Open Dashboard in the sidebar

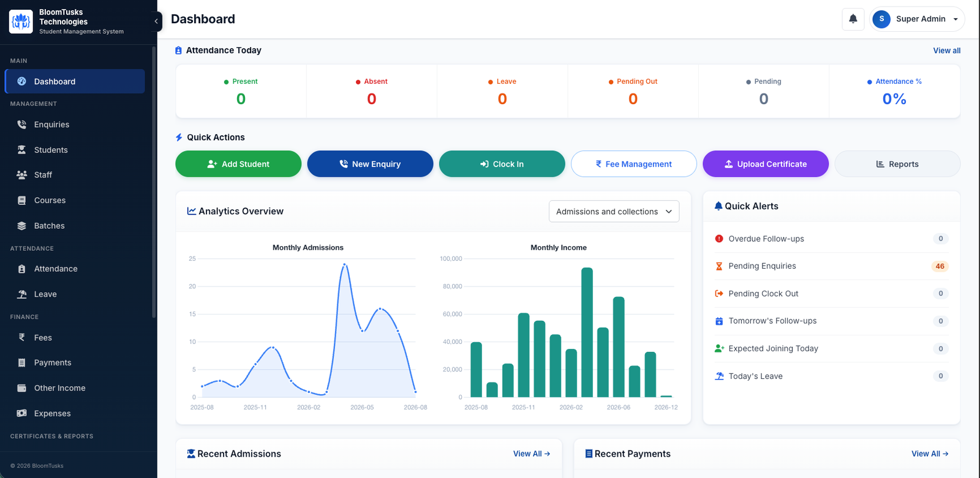pos(75,81)
